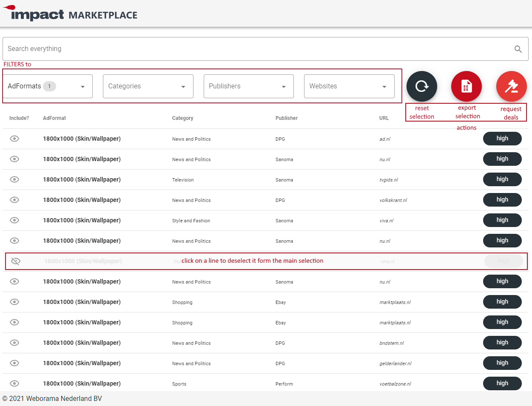Toggle the eye icon for gelderlander.nl row
Screen dimensions: 532x406
14,363
